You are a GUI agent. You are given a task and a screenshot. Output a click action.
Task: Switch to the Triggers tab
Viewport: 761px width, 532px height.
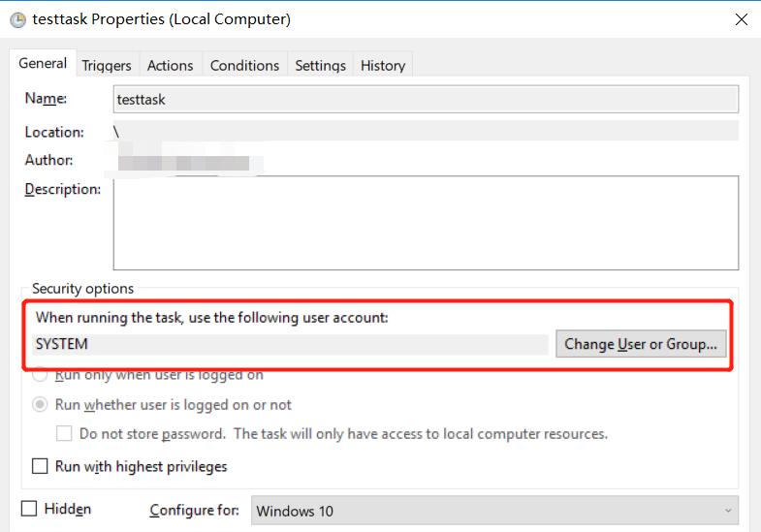[x=107, y=65]
